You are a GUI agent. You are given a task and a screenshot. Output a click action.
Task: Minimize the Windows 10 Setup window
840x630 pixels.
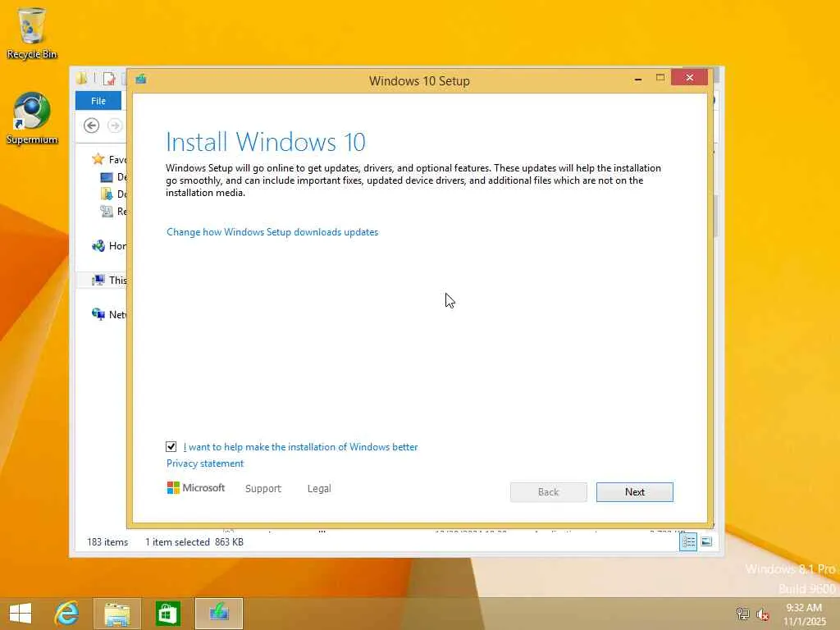click(638, 79)
